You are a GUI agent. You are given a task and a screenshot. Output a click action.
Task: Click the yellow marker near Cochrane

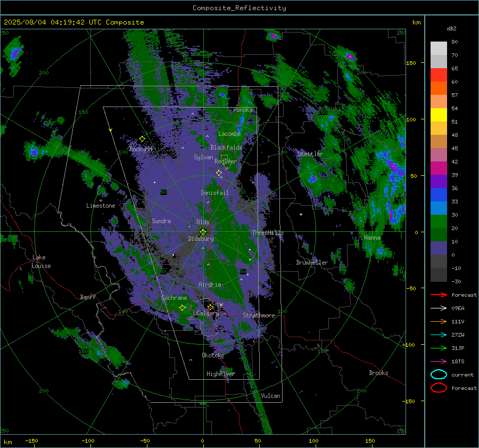[x=182, y=308]
